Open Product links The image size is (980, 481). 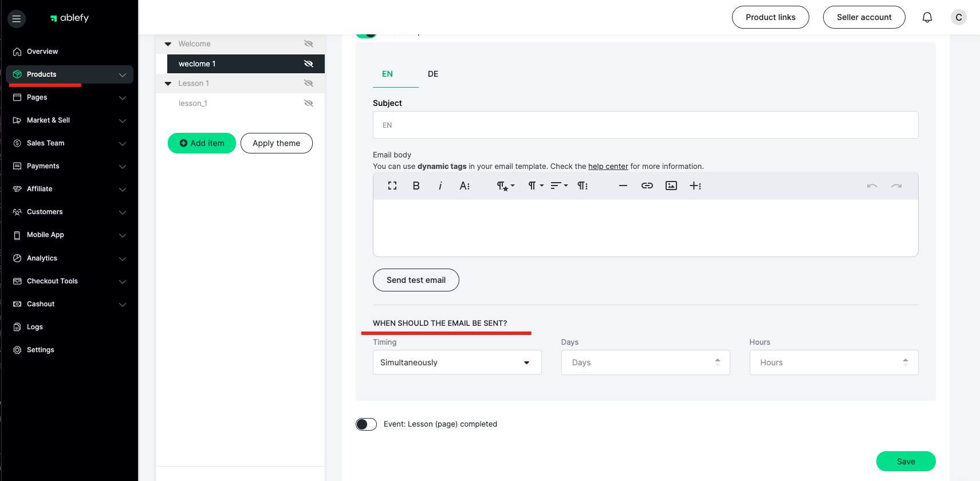pyautogui.click(x=770, y=17)
